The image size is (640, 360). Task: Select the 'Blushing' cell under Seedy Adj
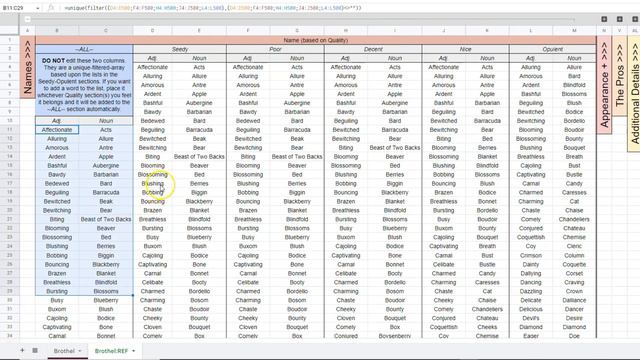[x=153, y=184]
